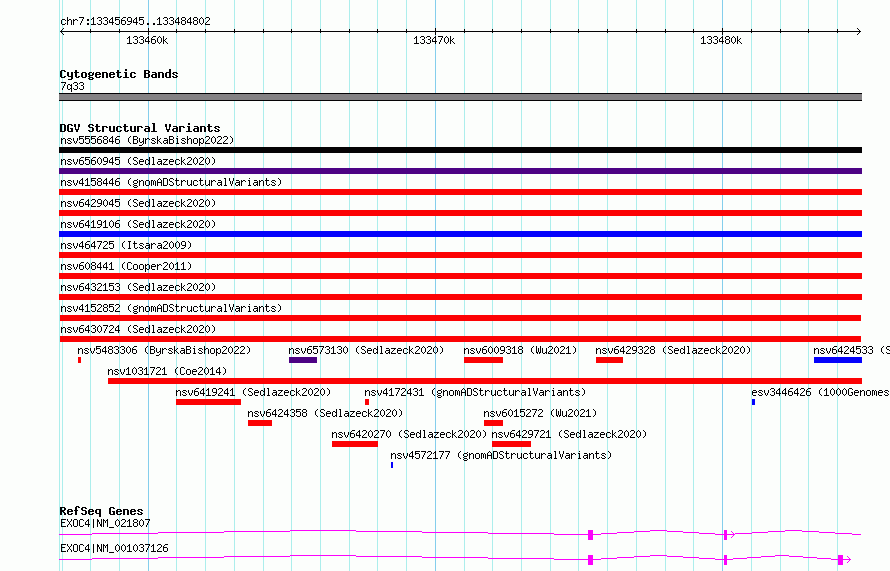Click nsv4572177 (gnomADStructuralVariants) label
This screenshot has height=571, width=890.
(x=501, y=455)
